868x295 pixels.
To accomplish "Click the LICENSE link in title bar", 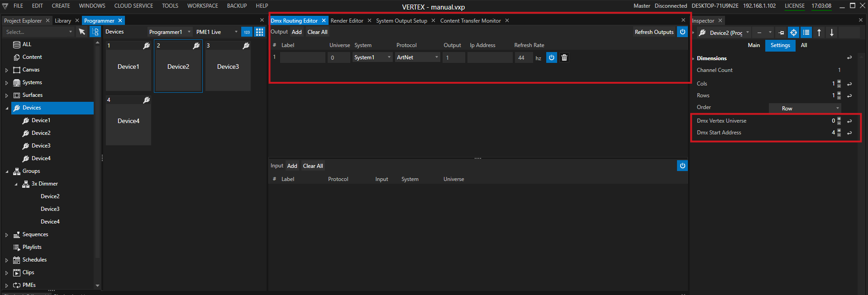I will coord(794,6).
